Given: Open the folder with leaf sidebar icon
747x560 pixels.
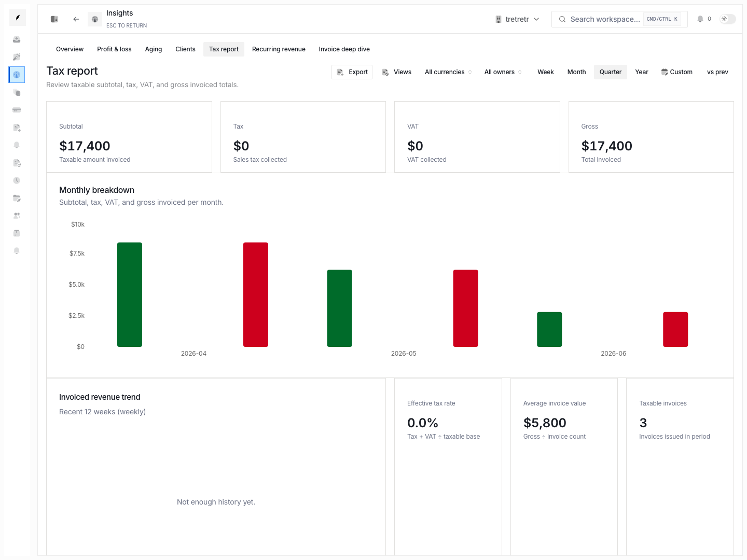Looking at the screenshot, I should point(17,198).
